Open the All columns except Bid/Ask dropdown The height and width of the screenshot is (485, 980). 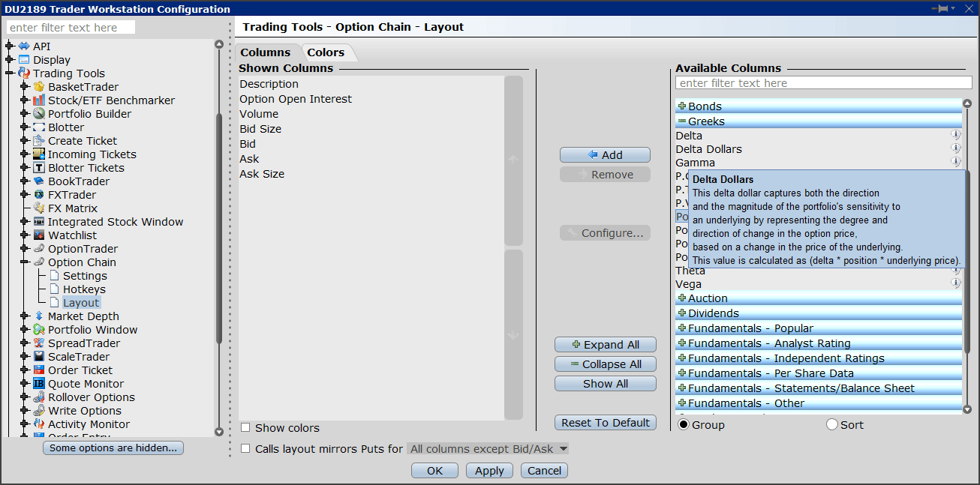click(488, 448)
